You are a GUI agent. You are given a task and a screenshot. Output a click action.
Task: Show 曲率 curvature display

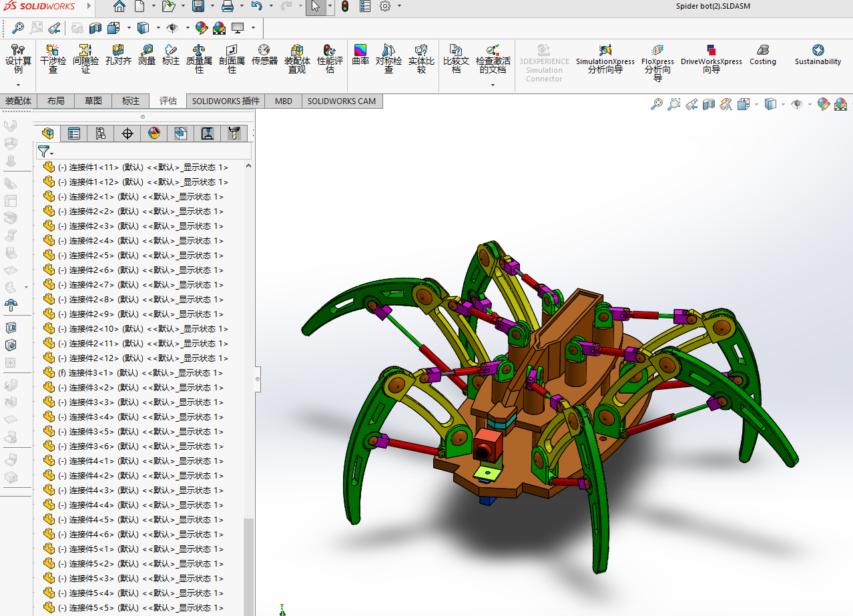360,54
